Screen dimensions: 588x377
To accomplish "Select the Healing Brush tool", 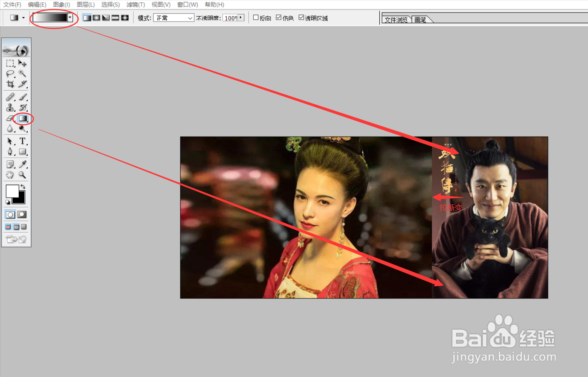I will [x=10, y=97].
